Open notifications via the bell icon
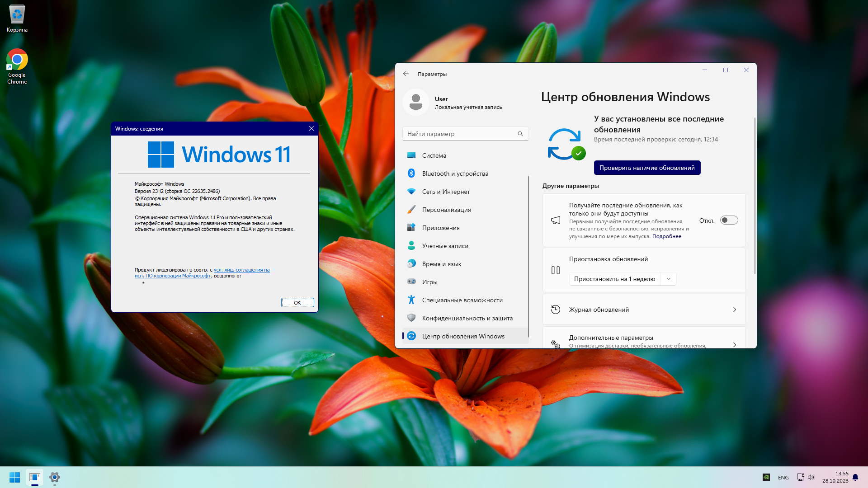 855,477
